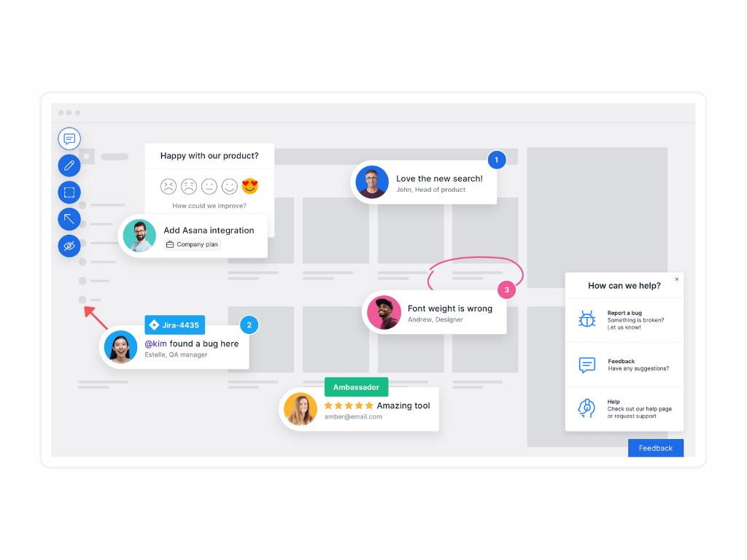Click the blue Feedback button
The image size is (747, 560).
pyautogui.click(x=655, y=448)
